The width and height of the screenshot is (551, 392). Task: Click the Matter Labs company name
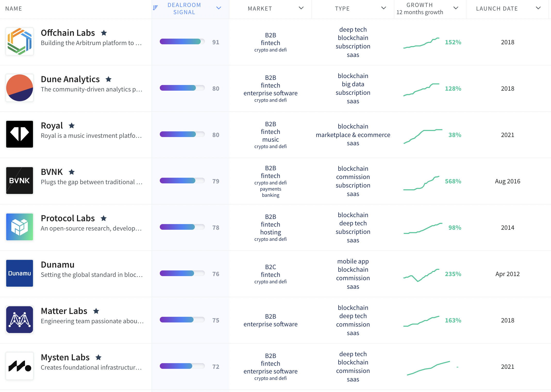[64, 311]
